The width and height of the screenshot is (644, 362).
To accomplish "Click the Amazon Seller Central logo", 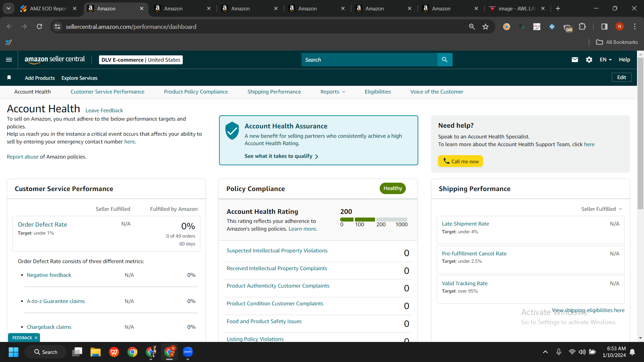I will tap(55, 60).
